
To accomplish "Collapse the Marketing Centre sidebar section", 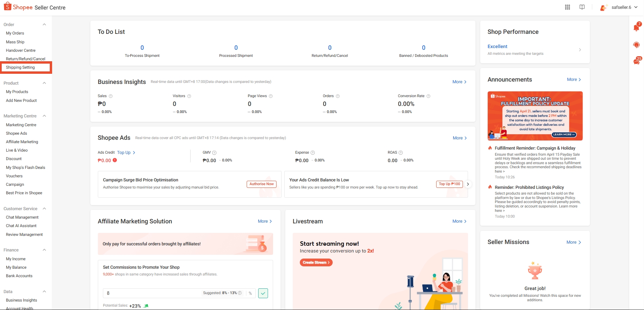I will tap(44, 116).
